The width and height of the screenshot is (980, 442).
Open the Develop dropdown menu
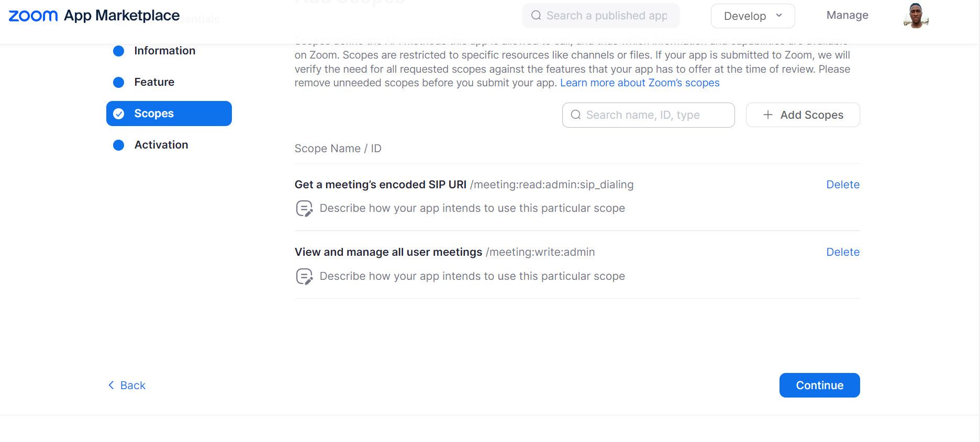752,16
